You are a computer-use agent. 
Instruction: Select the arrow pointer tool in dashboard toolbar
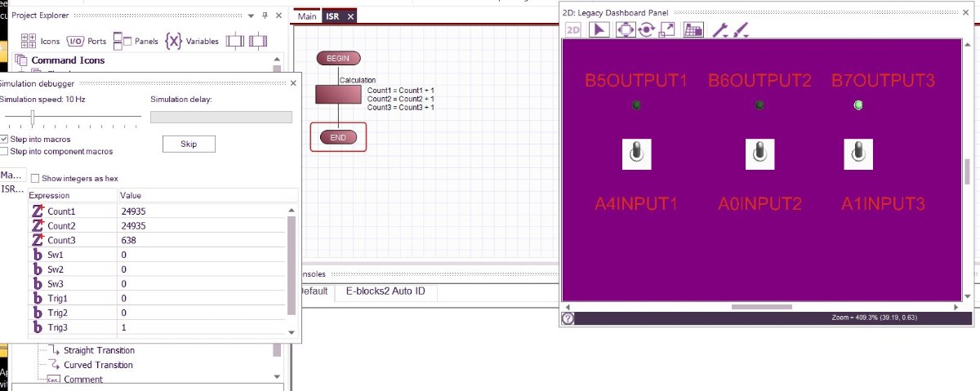(599, 29)
